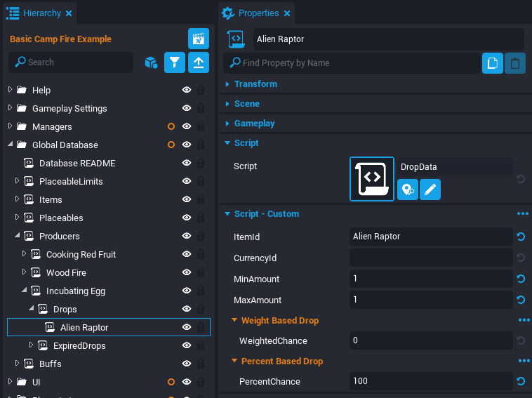This screenshot has height=398, width=532.
Task: Click the upload arrow button in Hierarchy
Action: (x=199, y=62)
